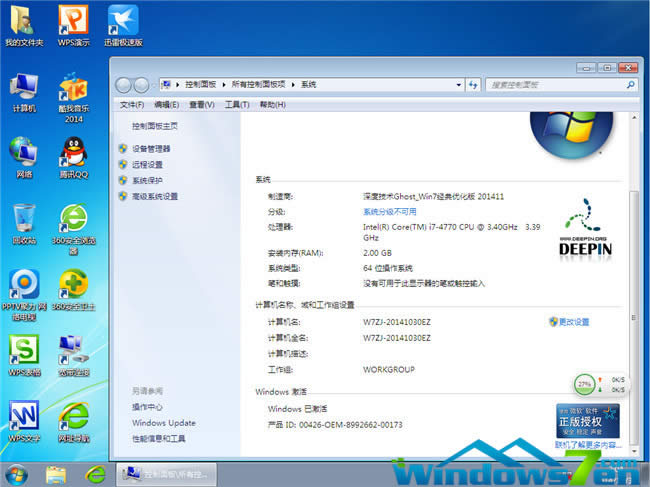
Task: Click the 设备管理器 link in sidebar
Action: click(151, 149)
